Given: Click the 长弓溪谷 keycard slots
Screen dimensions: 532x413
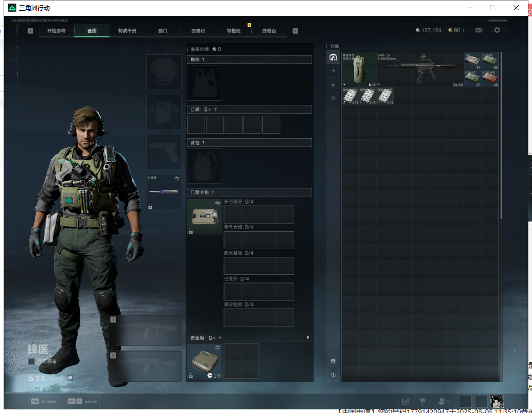Looking at the screenshot, I should pos(259,214).
